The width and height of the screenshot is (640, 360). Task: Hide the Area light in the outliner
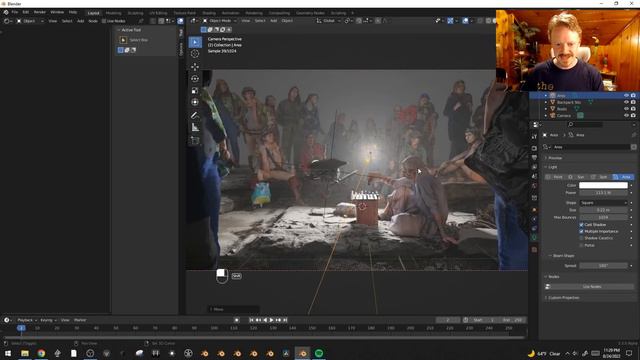coord(626,96)
